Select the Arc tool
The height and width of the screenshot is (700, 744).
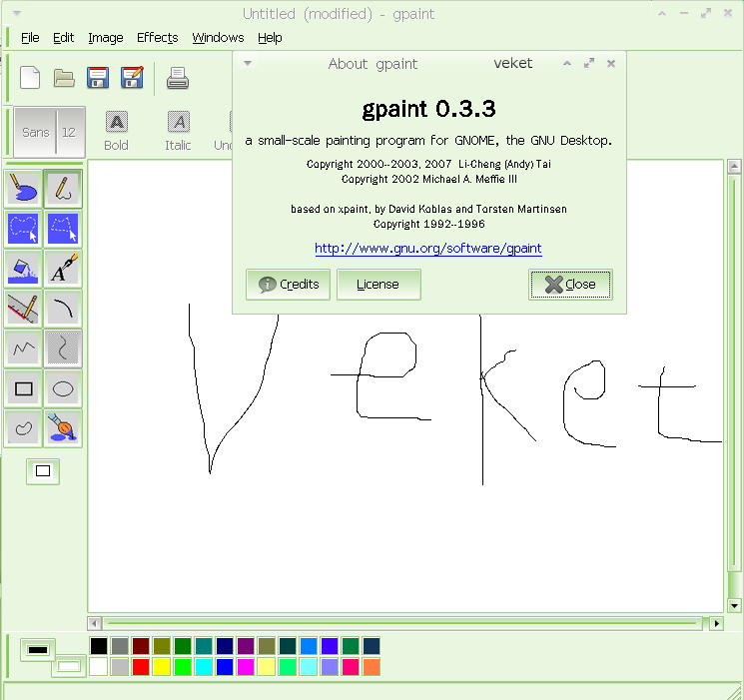[x=63, y=309]
